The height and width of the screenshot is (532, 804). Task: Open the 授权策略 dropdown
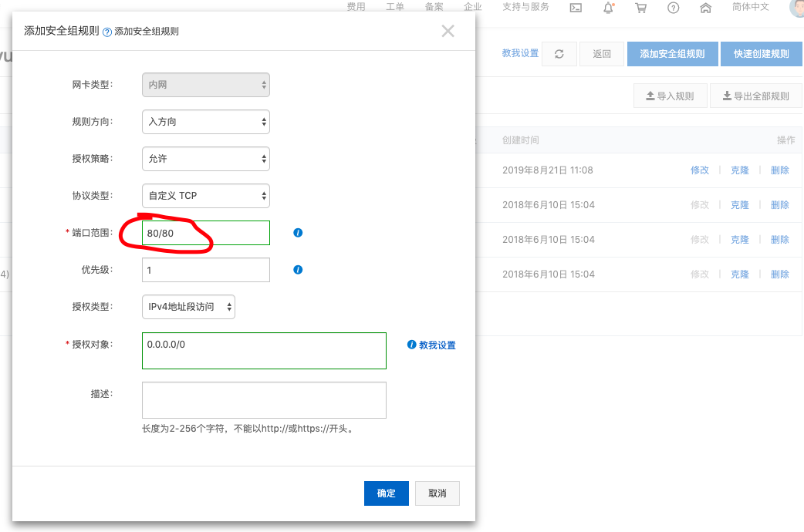[x=205, y=159]
